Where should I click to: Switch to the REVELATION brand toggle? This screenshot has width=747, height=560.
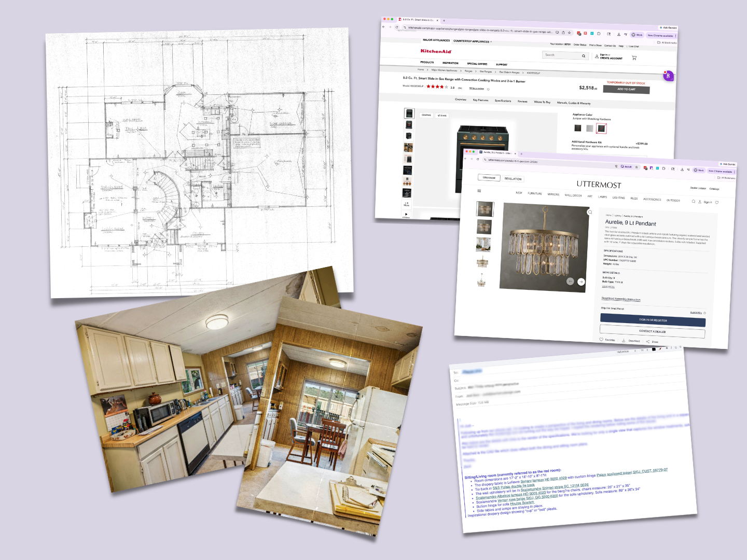pos(514,179)
